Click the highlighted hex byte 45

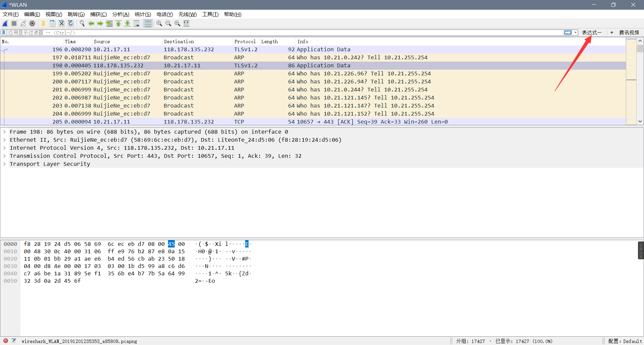[x=171, y=244]
